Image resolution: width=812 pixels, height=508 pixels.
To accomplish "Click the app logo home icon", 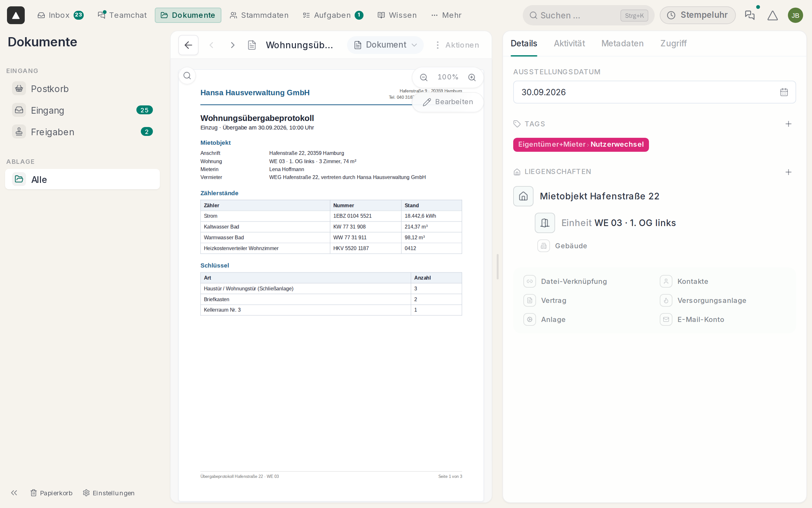I will (16, 15).
